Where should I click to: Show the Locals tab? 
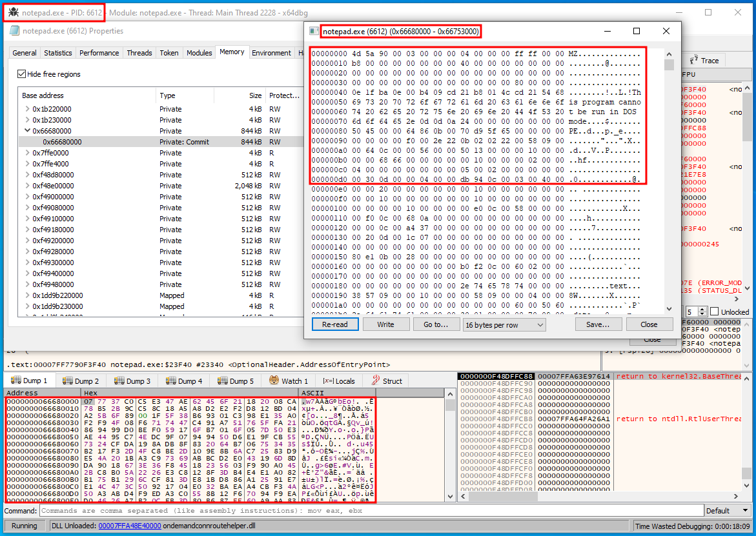[340, 381]
